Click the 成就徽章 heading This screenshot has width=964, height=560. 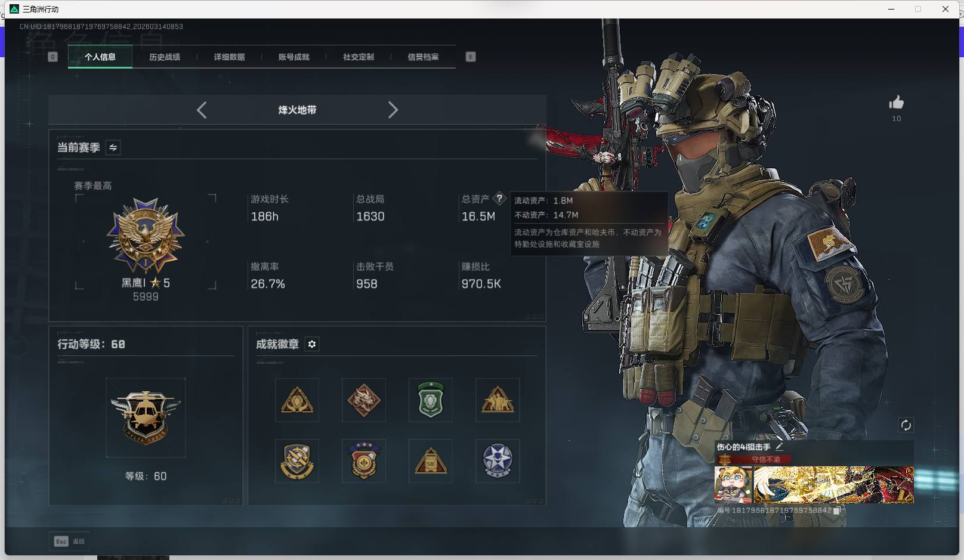[277, 344]
